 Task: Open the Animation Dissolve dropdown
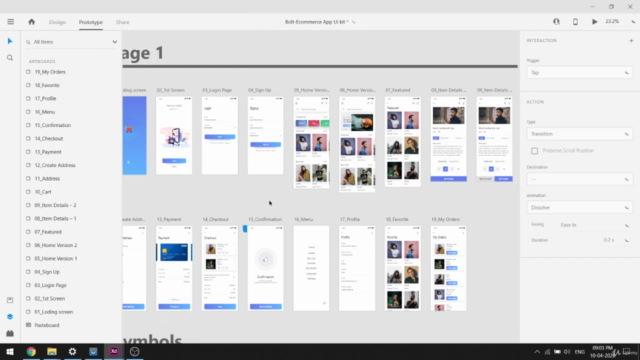pos(580,208)
